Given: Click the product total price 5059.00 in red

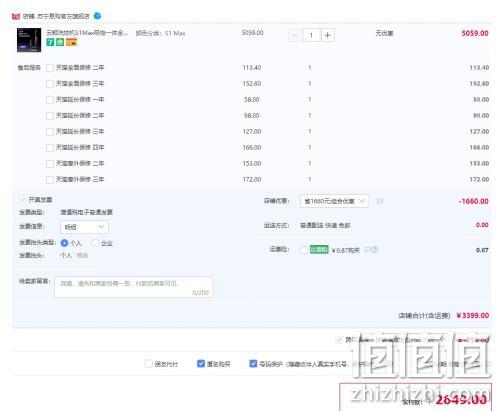Looking at the screenshot, I should click(475, 33).
